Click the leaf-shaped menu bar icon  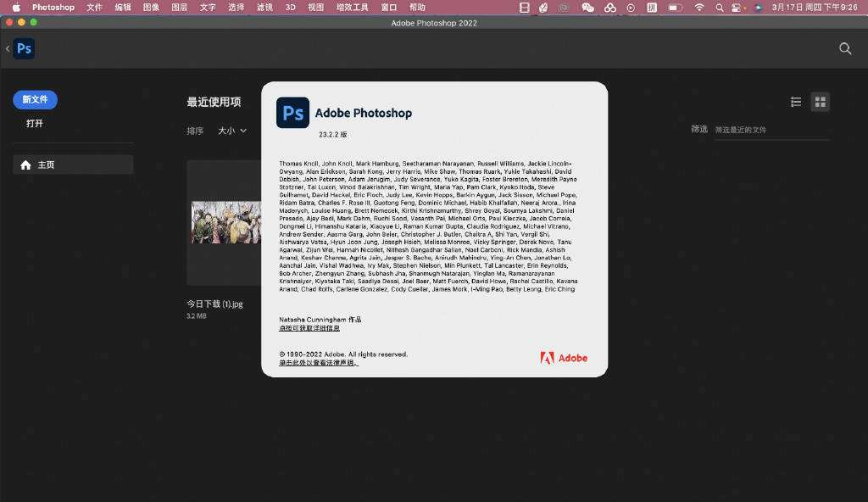point(543,7)
